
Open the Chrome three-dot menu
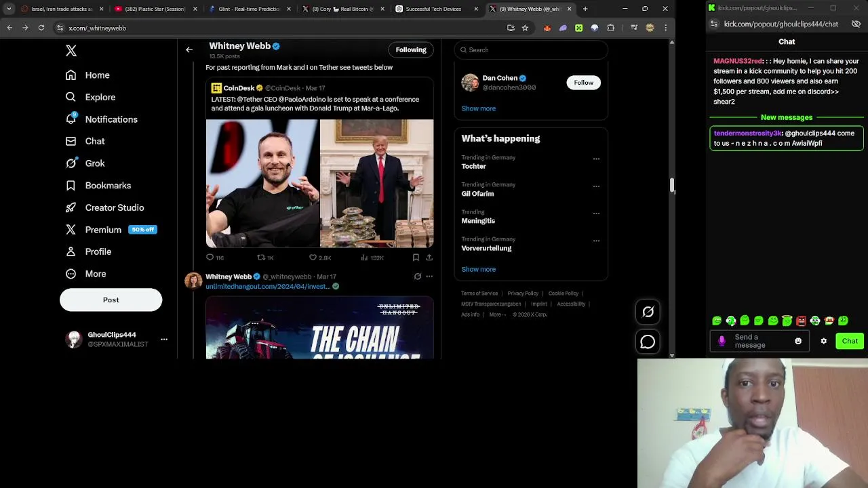(665, 28)
